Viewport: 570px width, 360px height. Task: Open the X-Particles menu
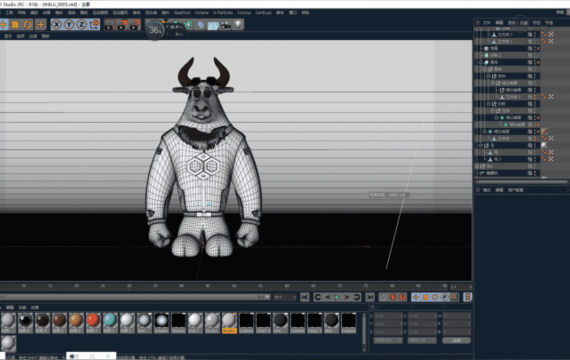tap(223, 12)
